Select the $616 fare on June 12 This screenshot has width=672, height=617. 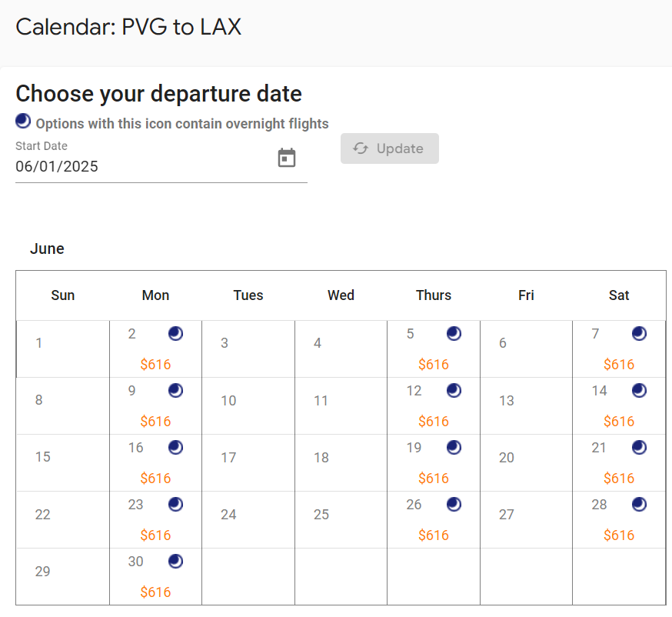[x=434, y=422]
